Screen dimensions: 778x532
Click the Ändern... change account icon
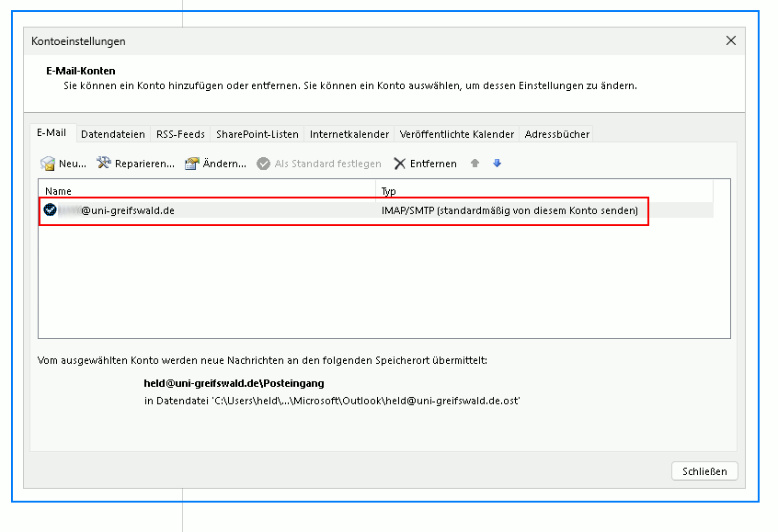[x=192, y=164]
